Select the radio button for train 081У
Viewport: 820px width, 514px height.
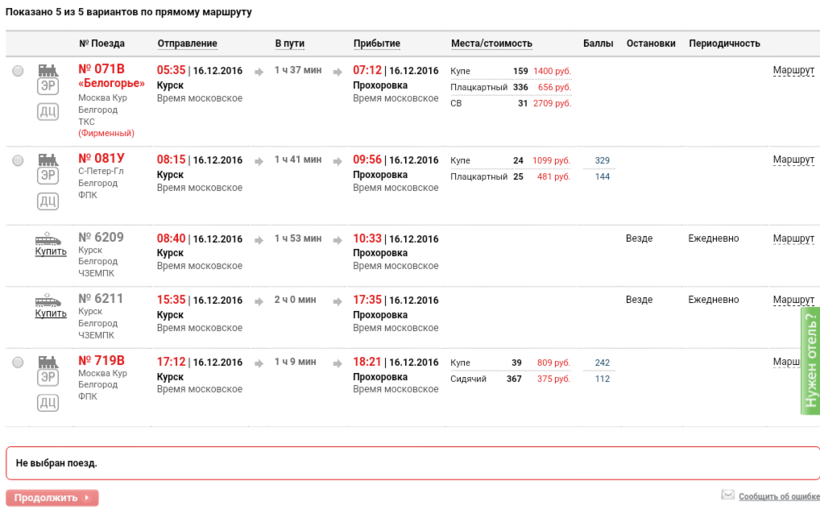pyautogui.click(x=18, y=160)
